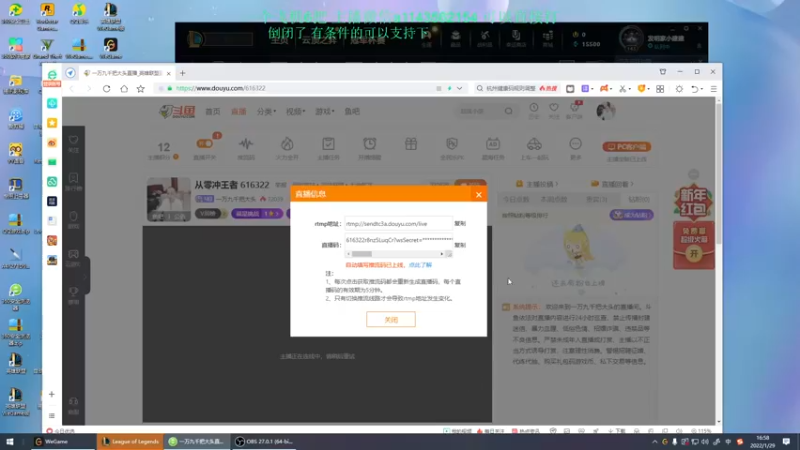
Task: Click the right arrow of the stream key scrollbar
Action: pos(442,254)
